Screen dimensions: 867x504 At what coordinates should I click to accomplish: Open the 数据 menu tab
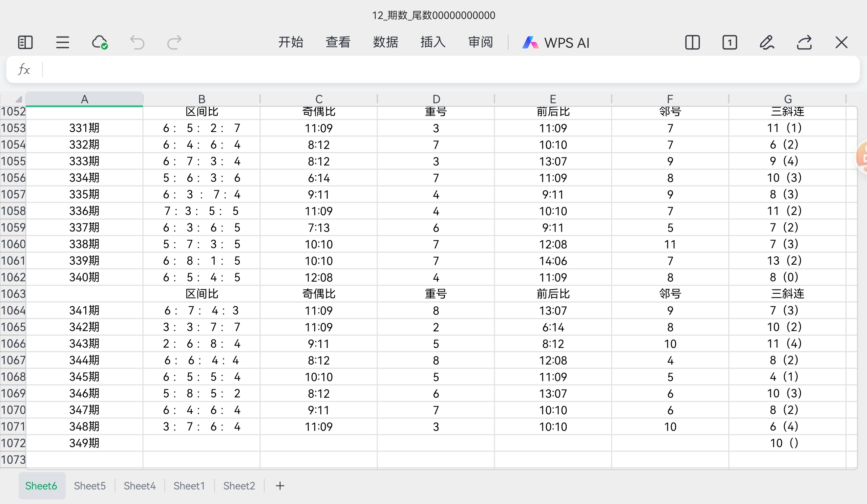point(386,42)
